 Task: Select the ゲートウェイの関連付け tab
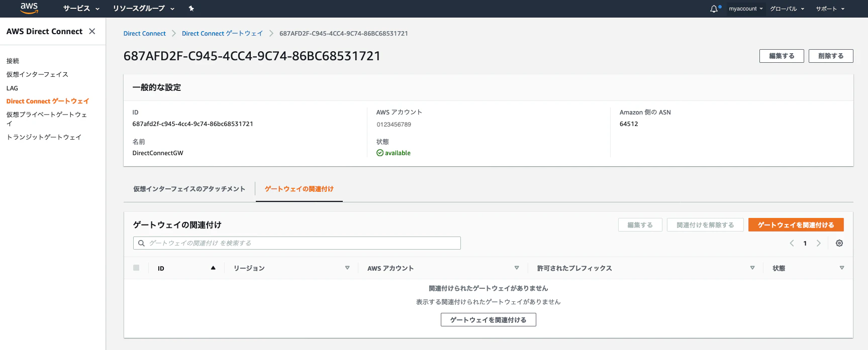(299, 189)
